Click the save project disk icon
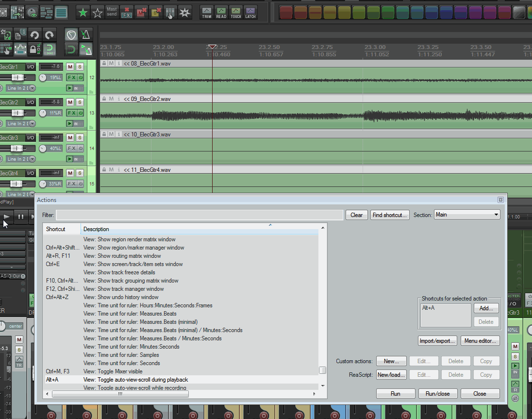The image size is (532, 419). click(6, 35)
